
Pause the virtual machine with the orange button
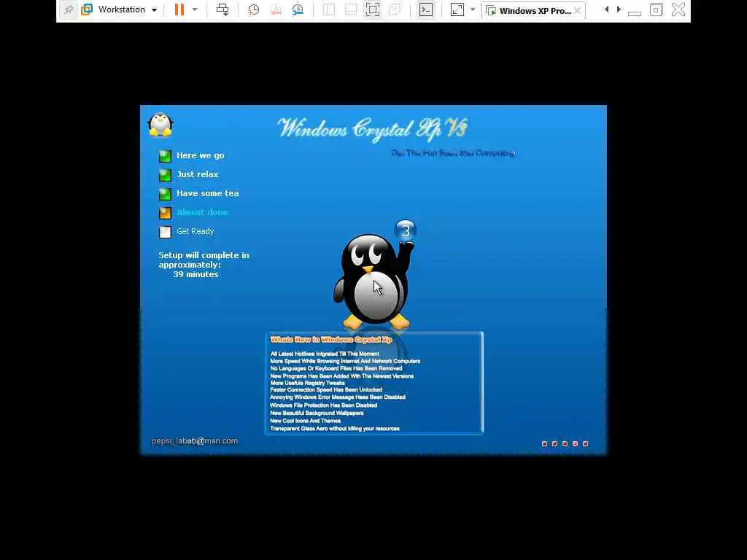(179, 9)
